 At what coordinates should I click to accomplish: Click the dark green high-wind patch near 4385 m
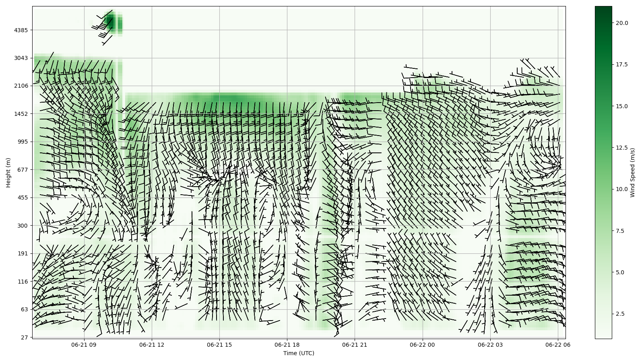(x=111, y=21)
